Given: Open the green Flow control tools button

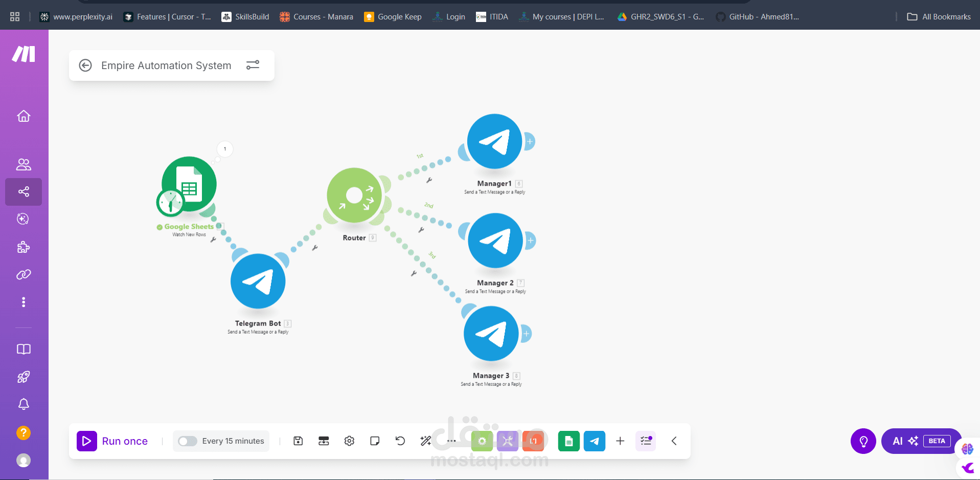Looking at the screenshot, I should pyautogui.click(x=482, y=441).
